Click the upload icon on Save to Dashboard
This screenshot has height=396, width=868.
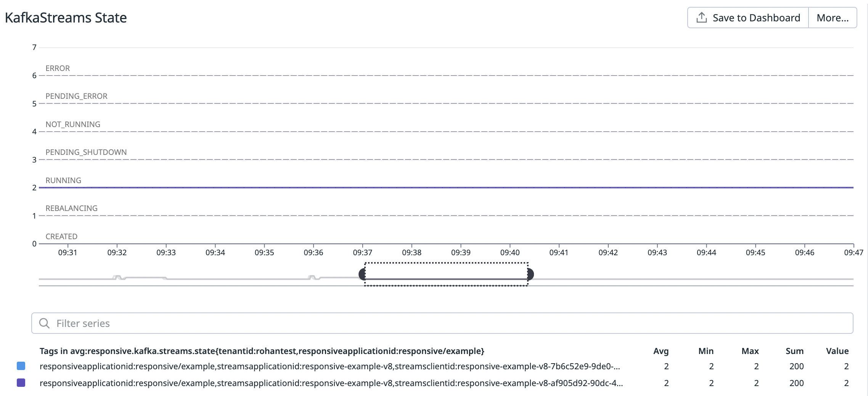coord(701,18)
